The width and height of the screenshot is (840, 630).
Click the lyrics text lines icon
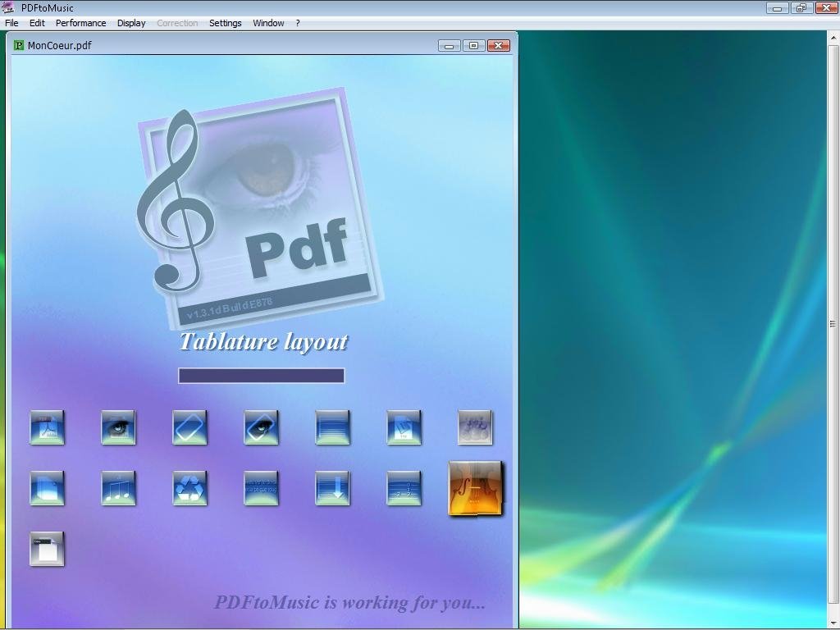[x=261, y=488]
